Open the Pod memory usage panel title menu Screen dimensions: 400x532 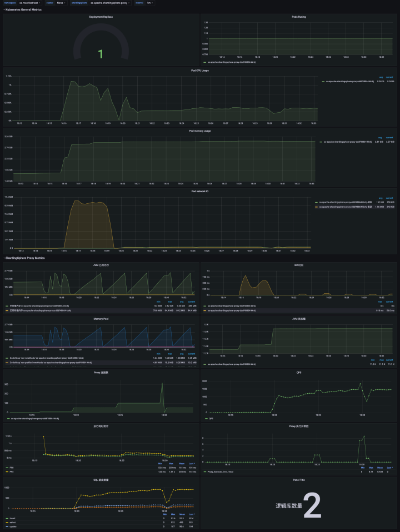pyautogui.click(x=200, y=131)
